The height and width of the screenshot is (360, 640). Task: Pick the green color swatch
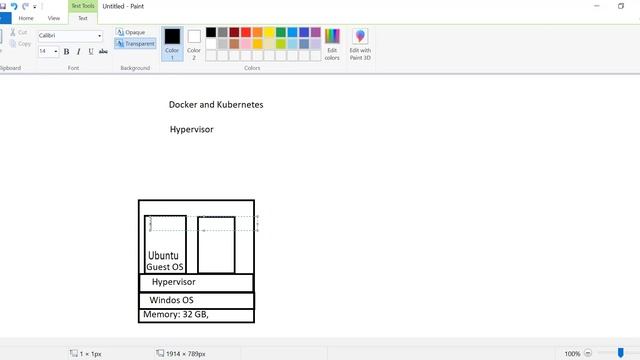(281, 32)
